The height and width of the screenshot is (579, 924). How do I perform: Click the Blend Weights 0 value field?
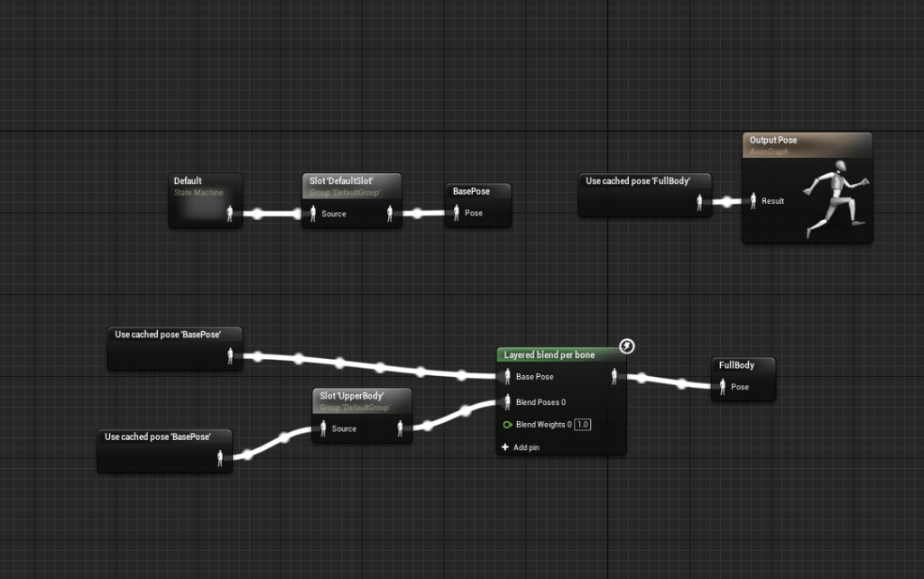click(x=583, y=425)
